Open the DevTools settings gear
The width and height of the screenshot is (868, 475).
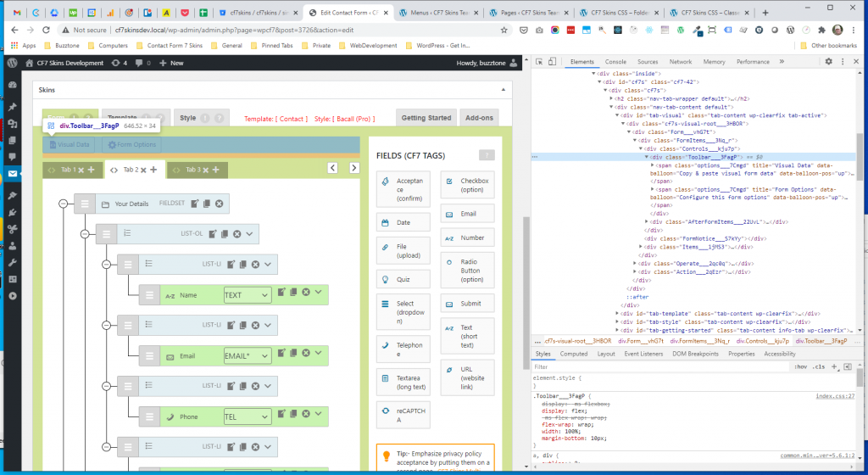click(829, 62)
